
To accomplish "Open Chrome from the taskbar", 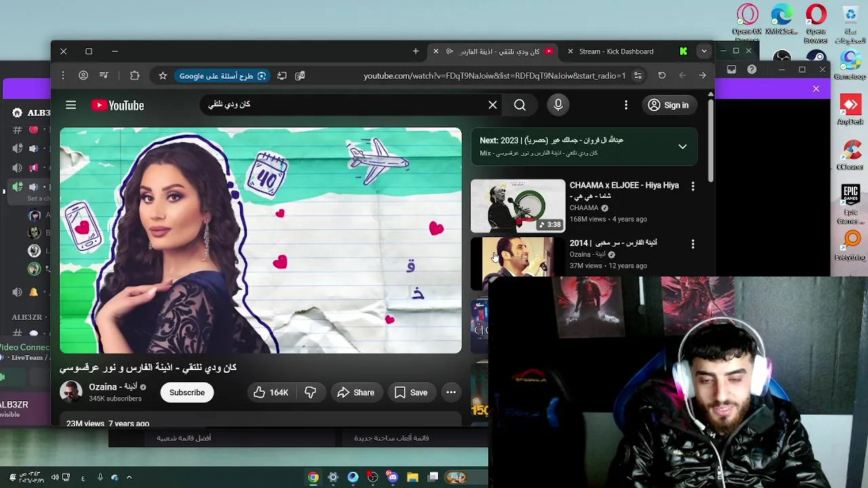I will click(313, 477).
